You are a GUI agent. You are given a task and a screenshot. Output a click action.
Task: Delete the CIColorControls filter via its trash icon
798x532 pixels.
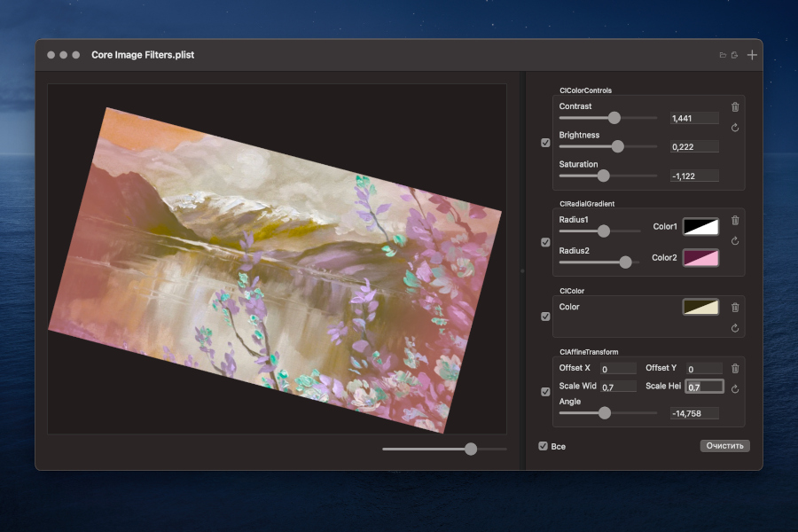(x=735, y=106)
